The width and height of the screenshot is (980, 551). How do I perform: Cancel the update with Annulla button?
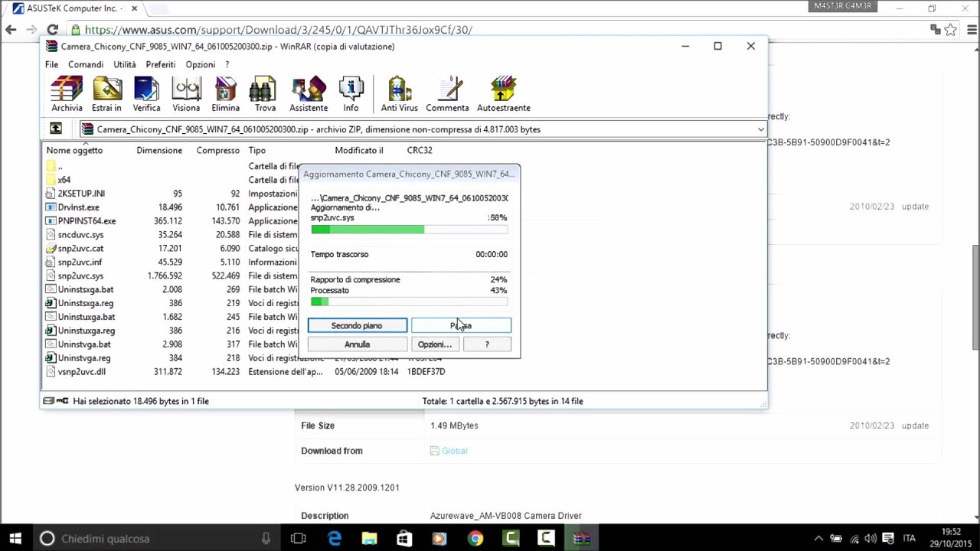click(x=357, y=344)
